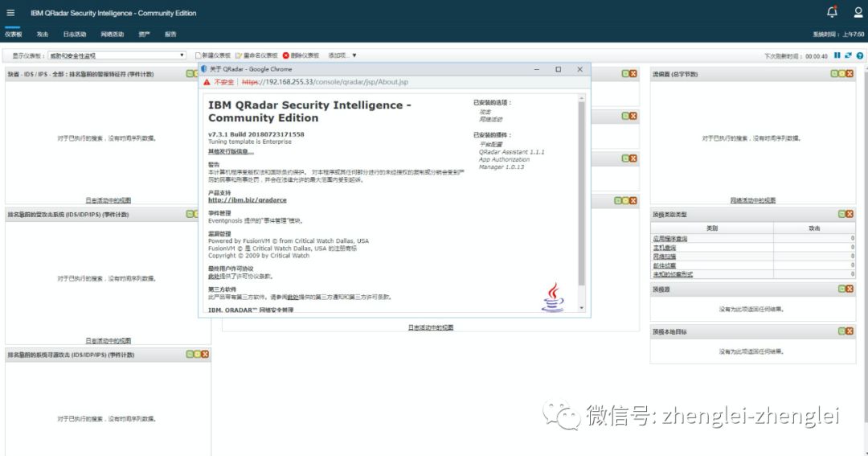
Task: Click the About dialog scroll-down arrow
Action: pyautogui.click(x=581, y=307)
